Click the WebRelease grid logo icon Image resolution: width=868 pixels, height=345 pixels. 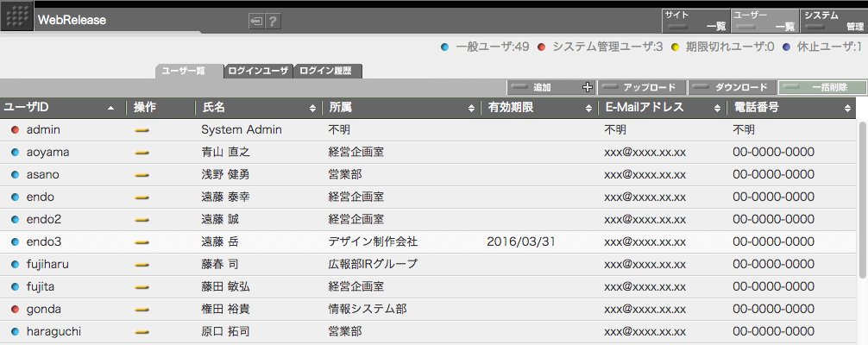(16, 18)
